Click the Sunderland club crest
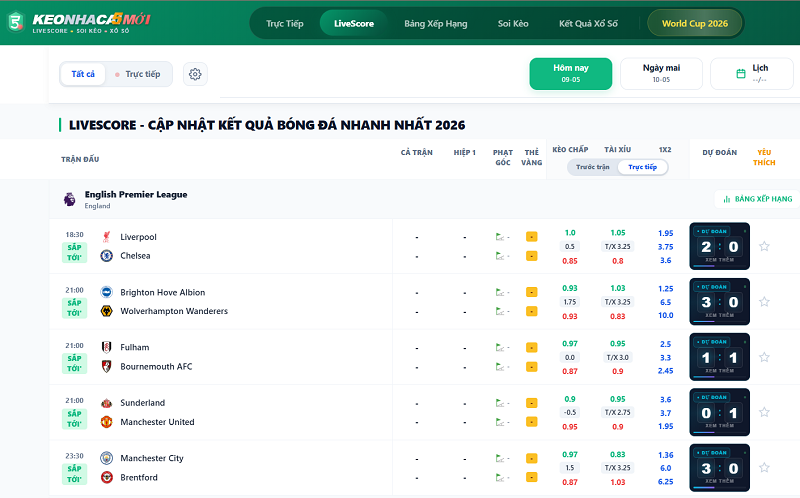 click(x=107, y=403)
